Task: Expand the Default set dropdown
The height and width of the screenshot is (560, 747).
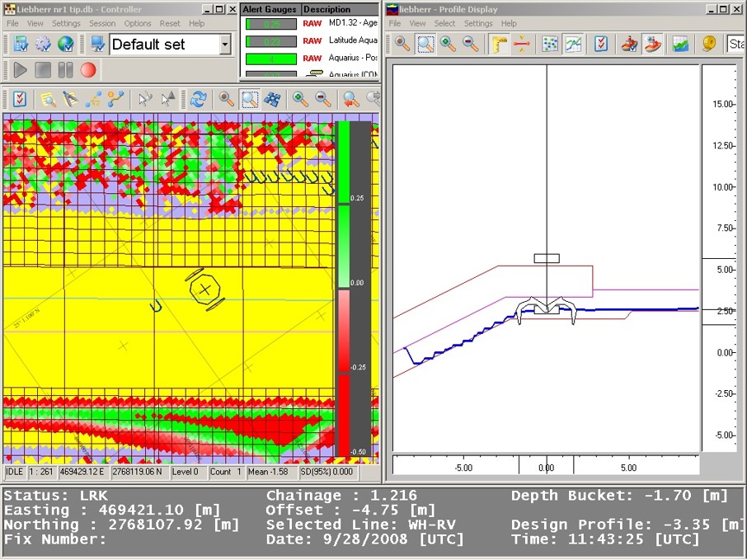Action: click(225, 45)
